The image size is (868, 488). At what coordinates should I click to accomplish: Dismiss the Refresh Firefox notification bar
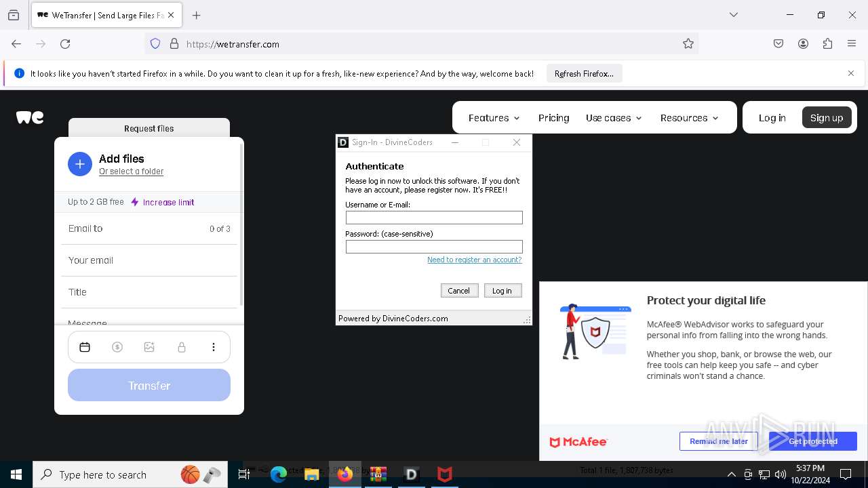tap(851, 73)
